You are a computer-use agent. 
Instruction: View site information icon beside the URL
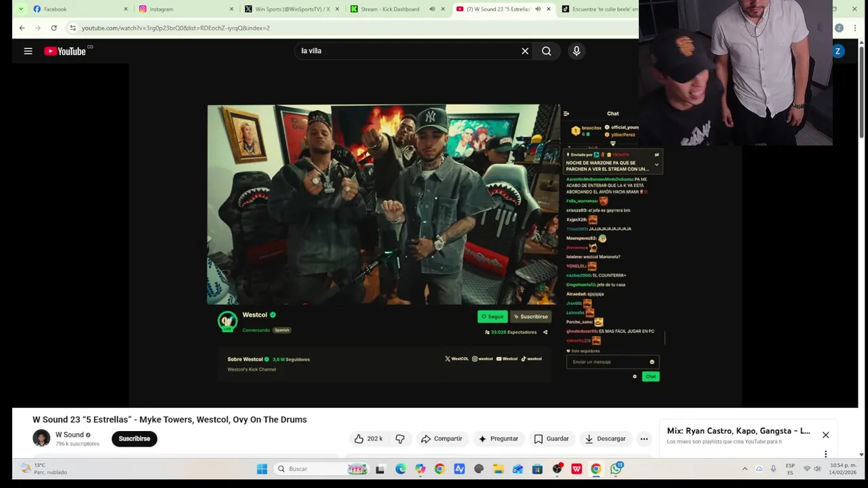click(73, 28)
